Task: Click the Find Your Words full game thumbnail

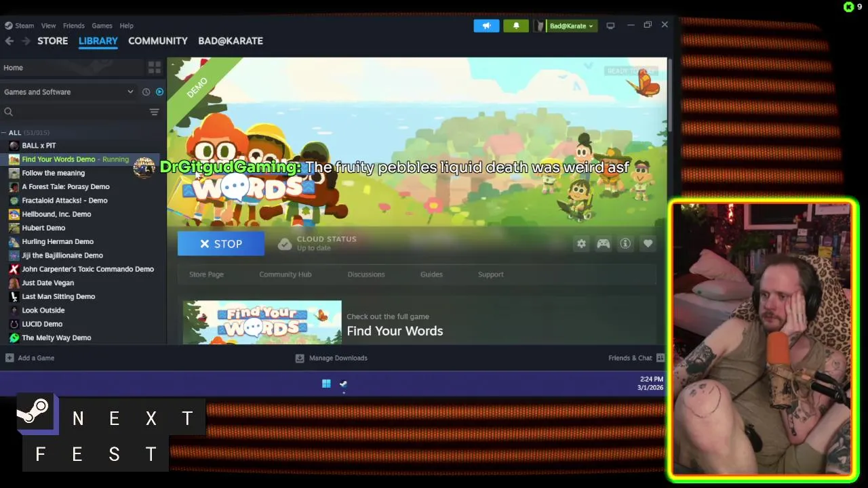Action: [x=262, y=322]
